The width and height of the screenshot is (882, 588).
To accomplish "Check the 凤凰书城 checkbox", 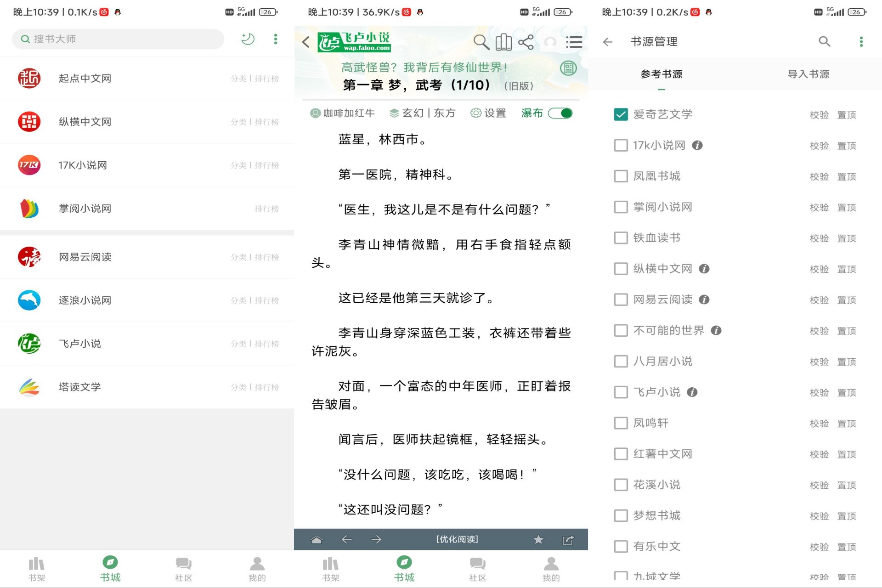I will (621, 176).
